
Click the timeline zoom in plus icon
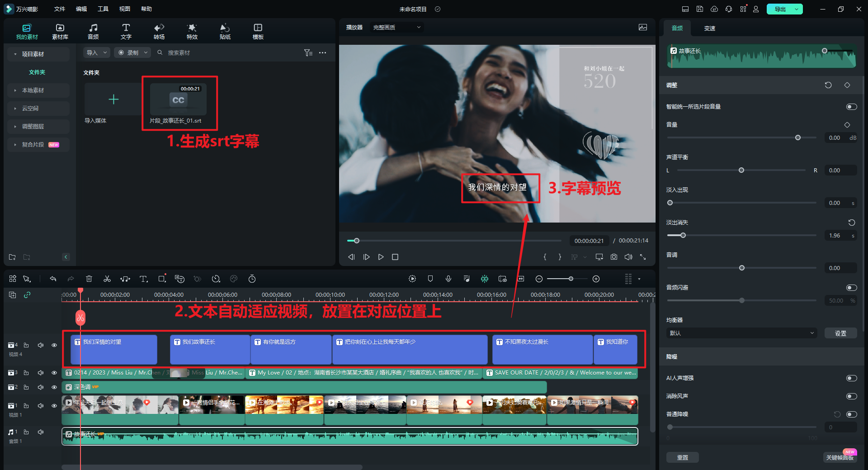pyautogui.click(x=596, y=279)
